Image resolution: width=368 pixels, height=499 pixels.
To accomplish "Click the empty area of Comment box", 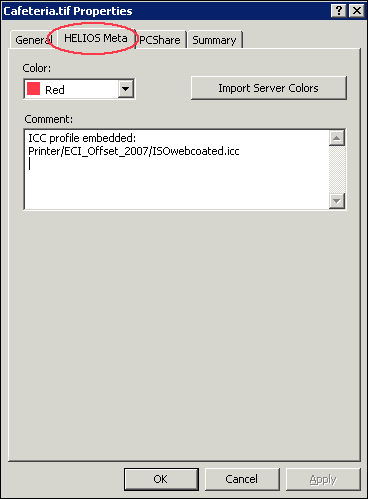I will [177, 185].
